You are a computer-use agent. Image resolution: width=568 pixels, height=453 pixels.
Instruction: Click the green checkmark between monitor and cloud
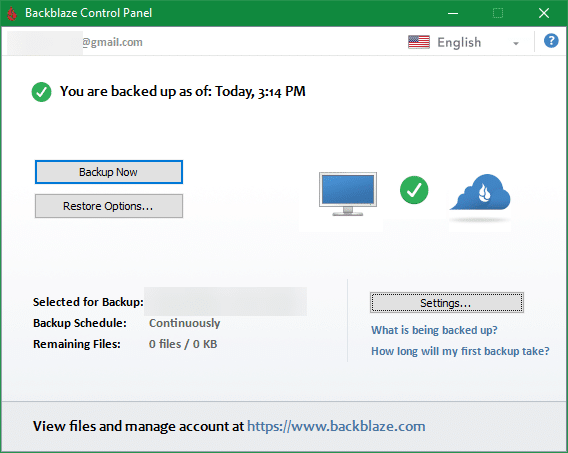pyautogui.click(x=414, y=190)
